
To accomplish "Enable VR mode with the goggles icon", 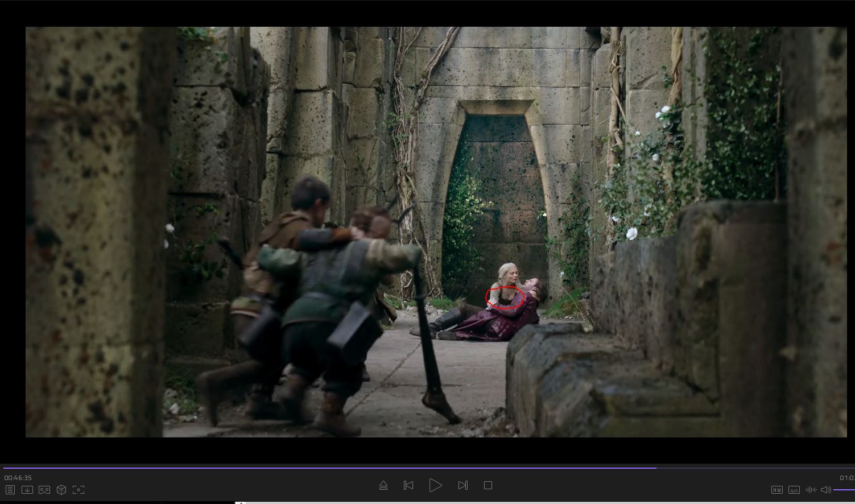I will click(x=44, y=490).
